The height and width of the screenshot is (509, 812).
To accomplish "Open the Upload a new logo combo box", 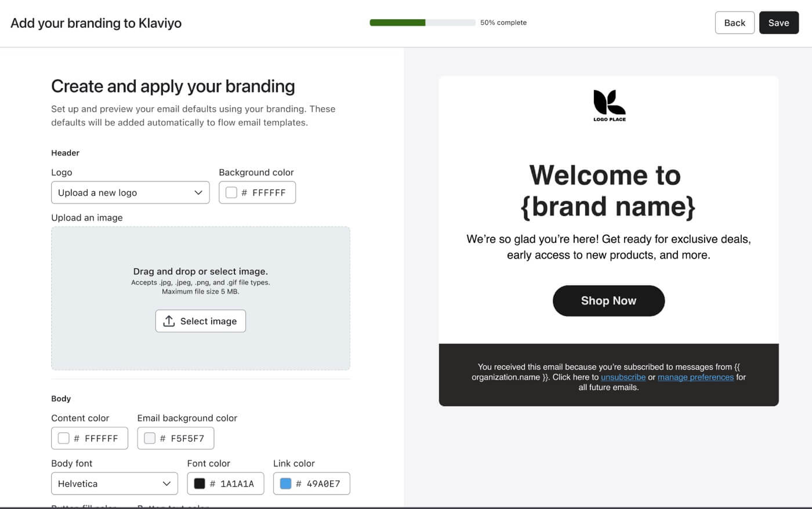I will coord(130,192).
